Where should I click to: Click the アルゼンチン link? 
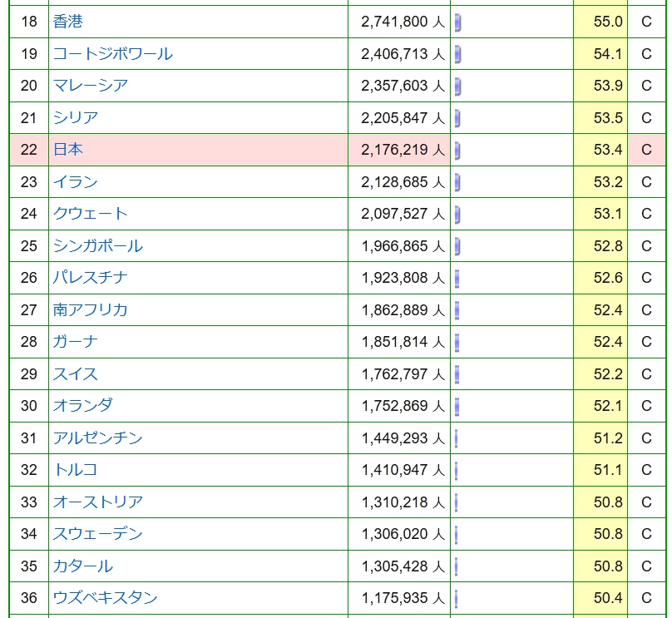point(98,438)
